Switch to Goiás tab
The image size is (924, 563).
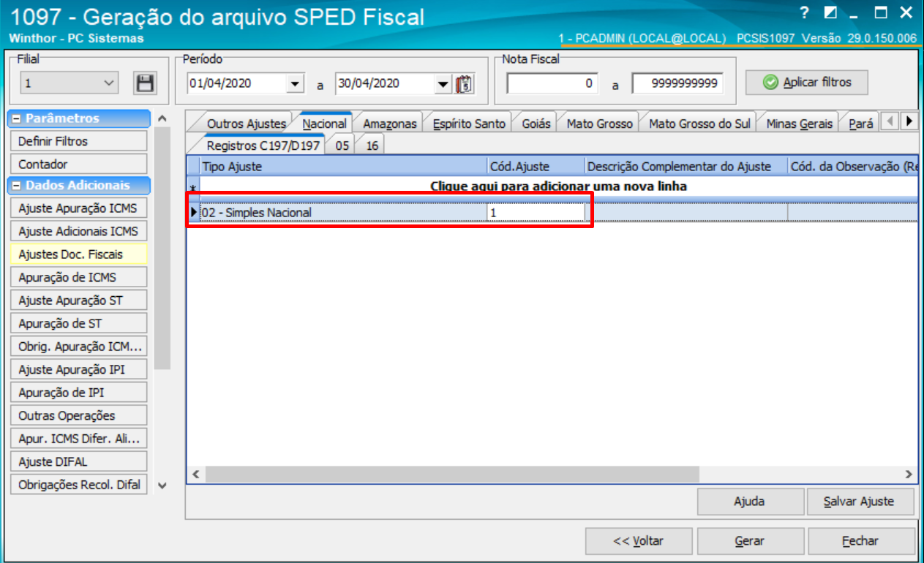pos(536,124)
